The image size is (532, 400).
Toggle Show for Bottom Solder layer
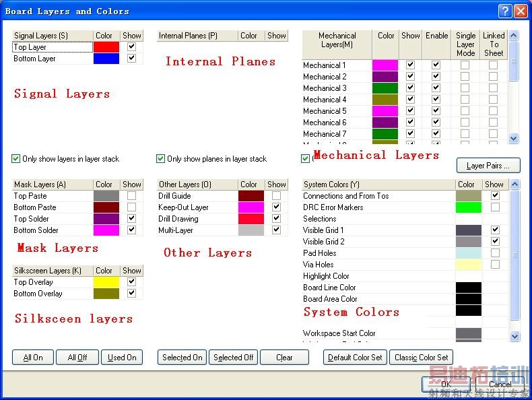(x=131, y=230)
